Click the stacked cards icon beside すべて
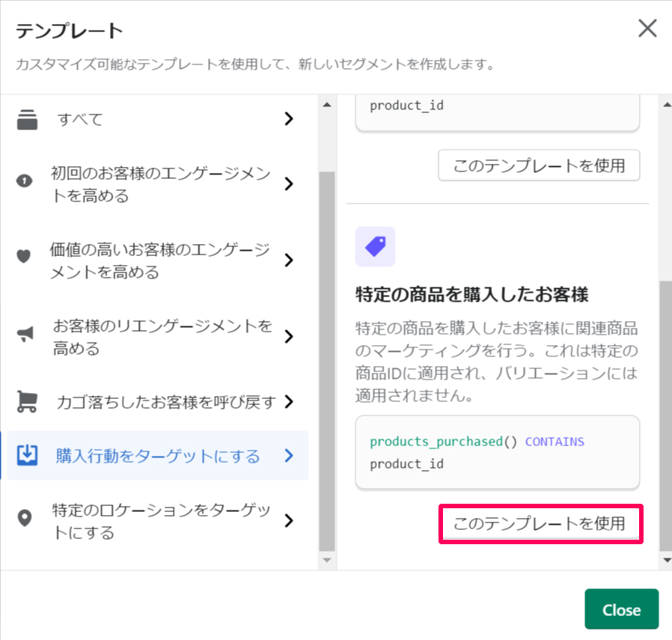This screenshot has height=640, width=672. coord(27,120)
